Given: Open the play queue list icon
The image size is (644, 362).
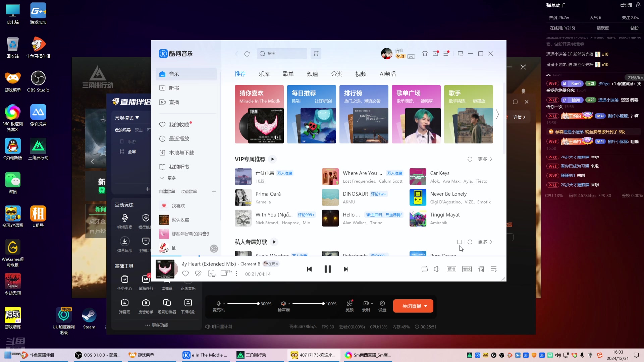Looking at the screenshot, I should pos(494,269).
